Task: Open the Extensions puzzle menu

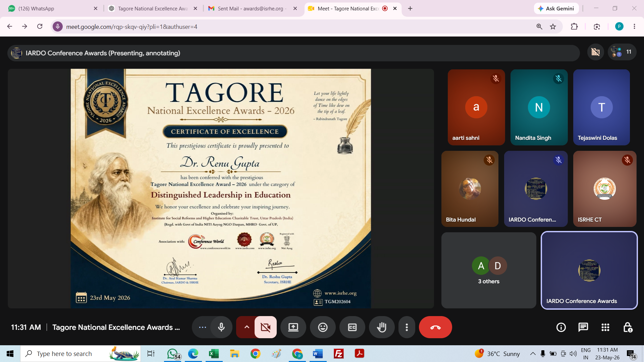Action: [574, 26]
